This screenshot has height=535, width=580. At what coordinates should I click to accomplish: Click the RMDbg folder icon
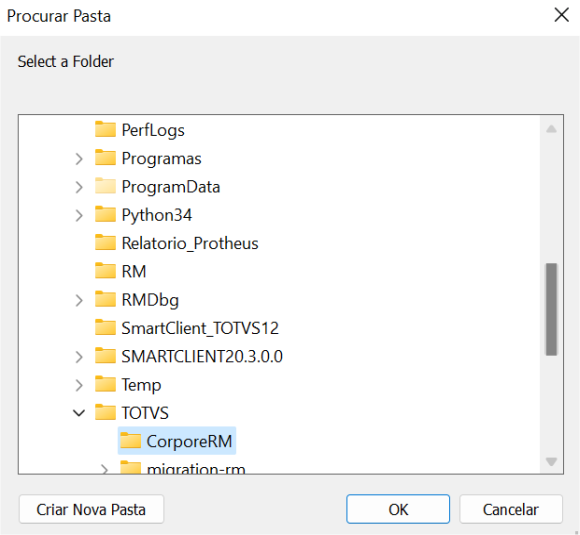click(105, 299)
